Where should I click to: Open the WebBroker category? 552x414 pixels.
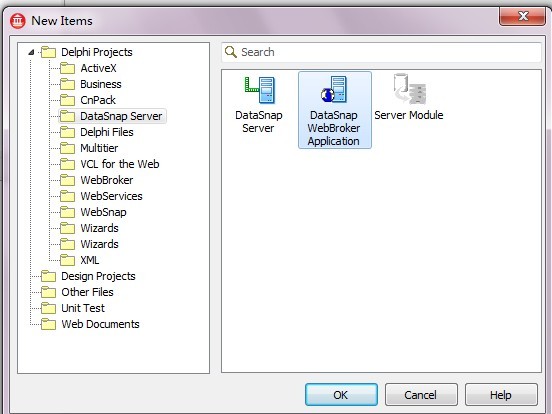107,180
